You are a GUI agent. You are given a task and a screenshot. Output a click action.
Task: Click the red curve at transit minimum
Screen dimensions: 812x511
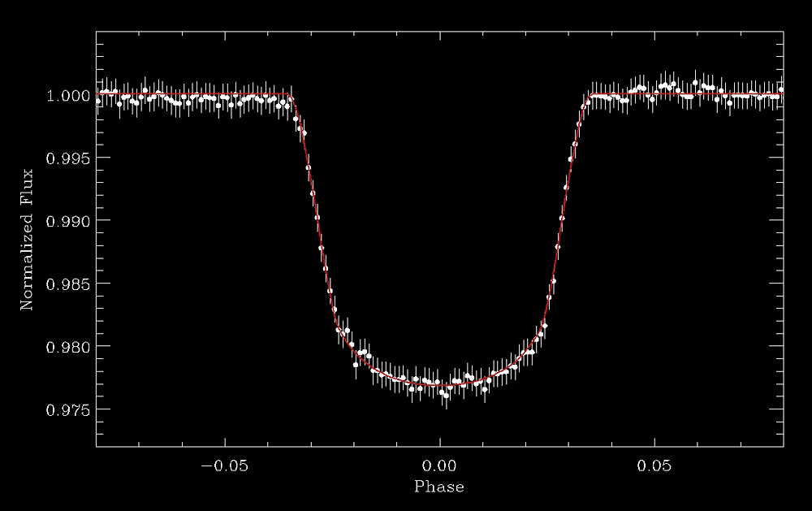[x=439, y=383]
